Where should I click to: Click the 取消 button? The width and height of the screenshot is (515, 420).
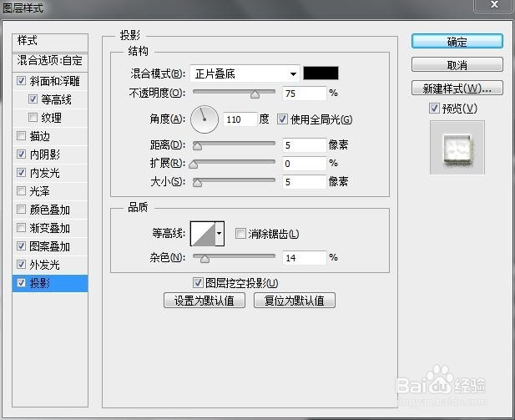click(x=457, y=65)
